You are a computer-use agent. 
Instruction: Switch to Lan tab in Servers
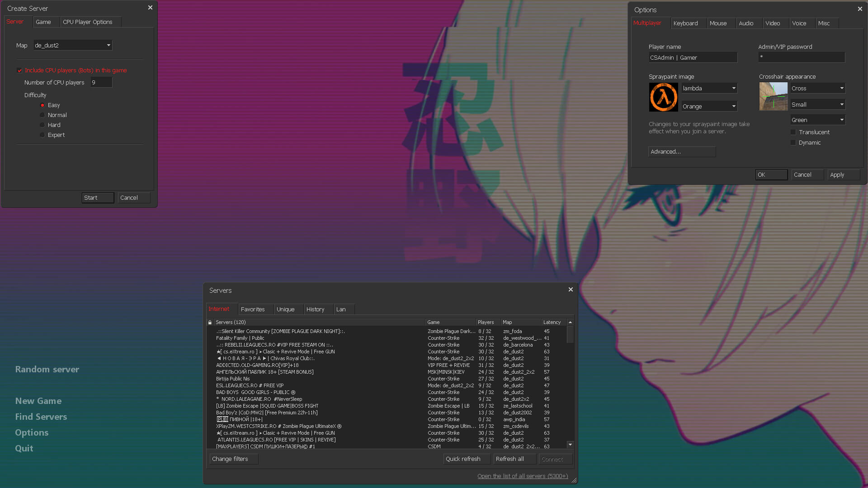pyautogui.click(x=344, y=309)
